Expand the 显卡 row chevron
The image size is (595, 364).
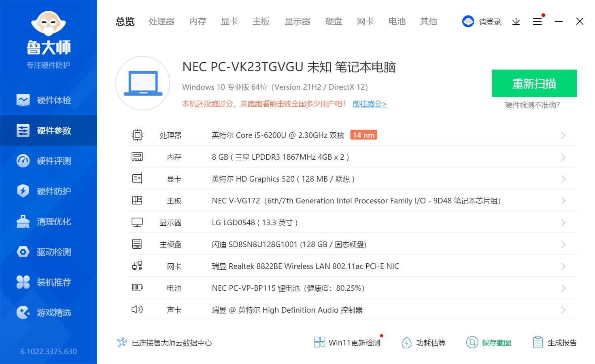pyautogui.click(x=563, y=179)
